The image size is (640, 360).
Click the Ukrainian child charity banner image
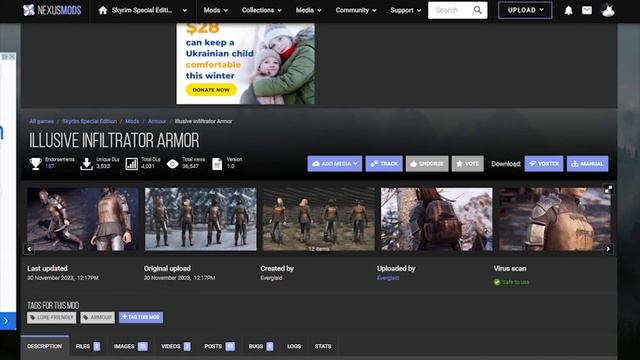click(245, 64)
